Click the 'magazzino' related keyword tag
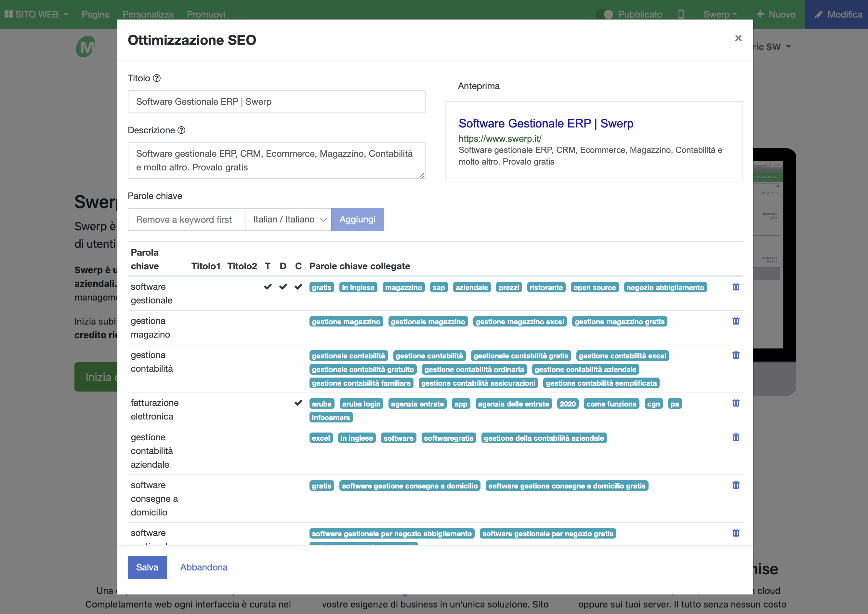The image size is (868, 614). (x=403, y=287)
